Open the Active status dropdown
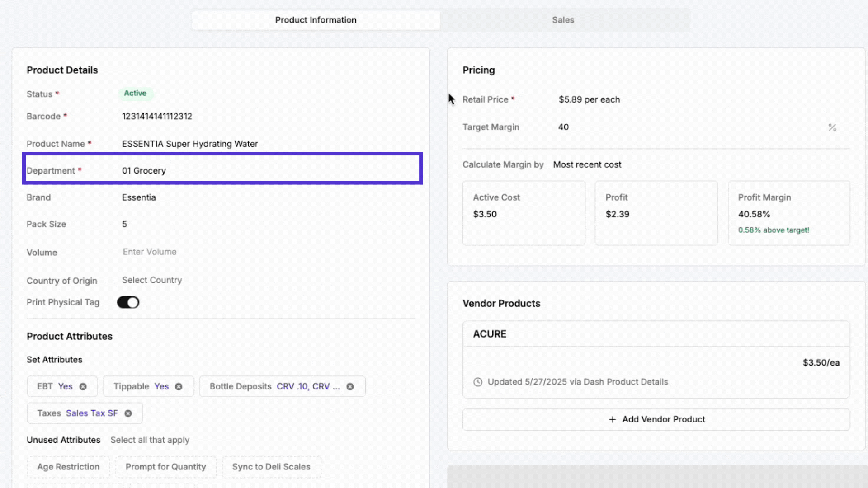Image resolution: width=868 pixels, height=488 pixels. [135, 94]
